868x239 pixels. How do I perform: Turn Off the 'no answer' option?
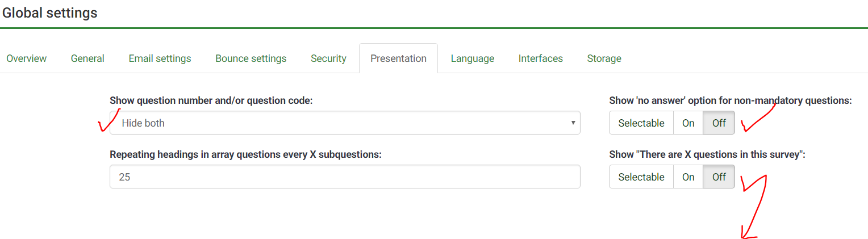pos(719,123)
